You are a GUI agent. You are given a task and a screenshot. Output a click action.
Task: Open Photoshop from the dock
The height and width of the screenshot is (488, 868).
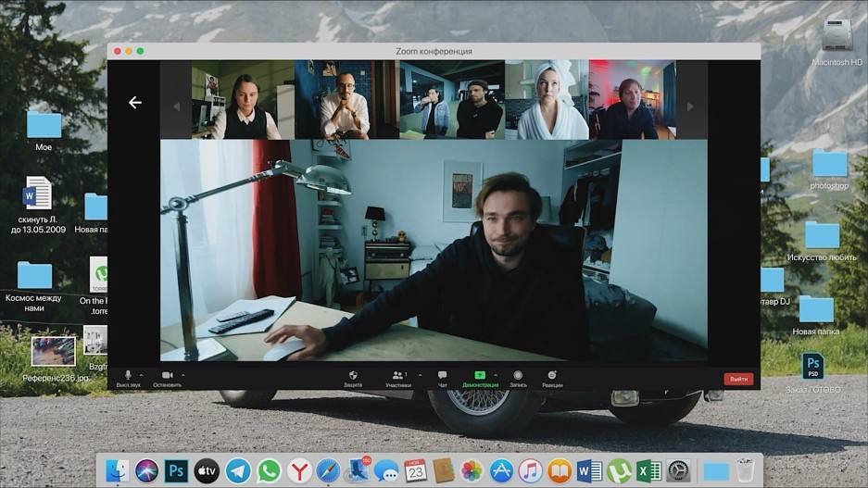pyautogui.click(x=176, y=470)
